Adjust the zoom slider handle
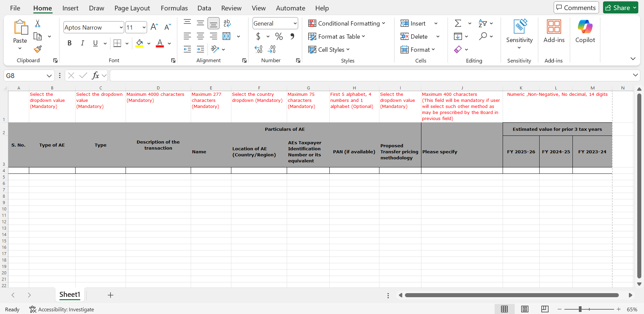This screenshot has width=644, height=314. tap(580, 309)
